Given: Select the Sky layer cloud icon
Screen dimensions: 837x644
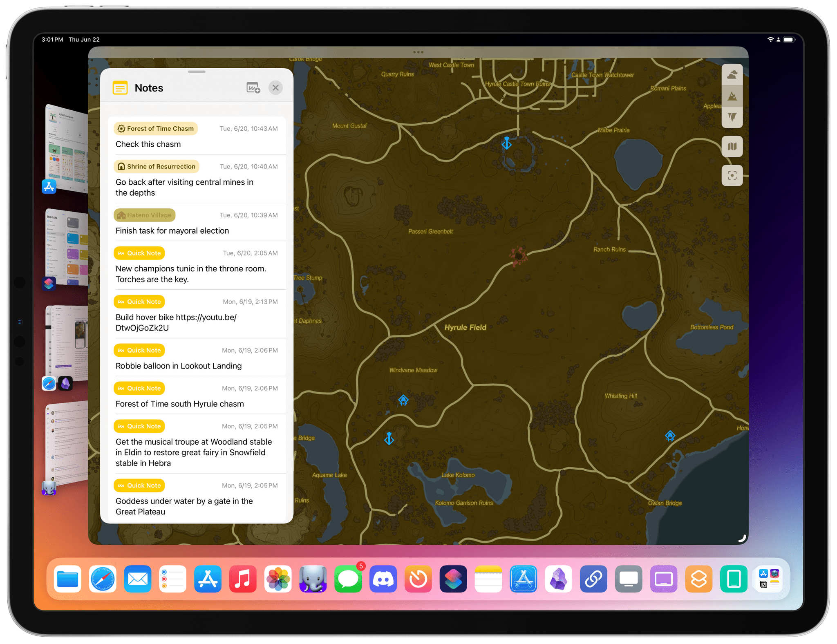Looking at the screenshot, I should [x=732, y=75].
